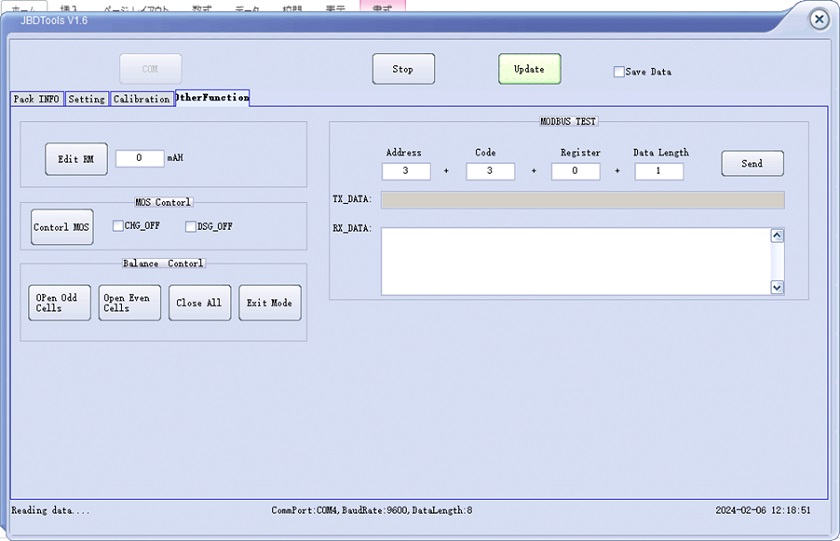Click the Contorl MOS button
The image size is (840, 541).
[62, 227]
